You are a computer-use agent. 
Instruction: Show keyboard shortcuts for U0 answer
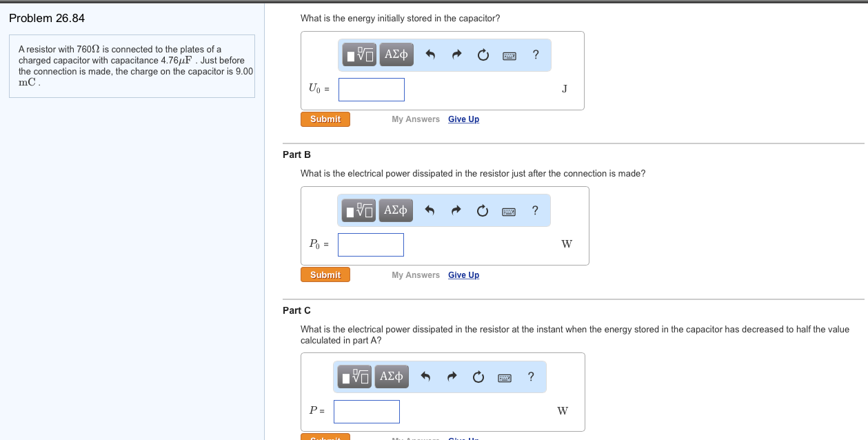pyautogui.click(x=510, y=55)
